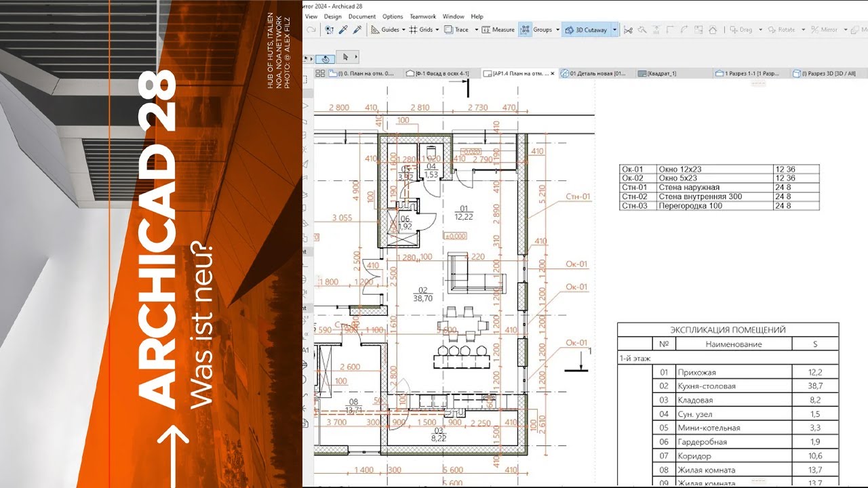868x488 pixels.
Task: Click the Adjust icon in toolbar
Action: point(656,30)
